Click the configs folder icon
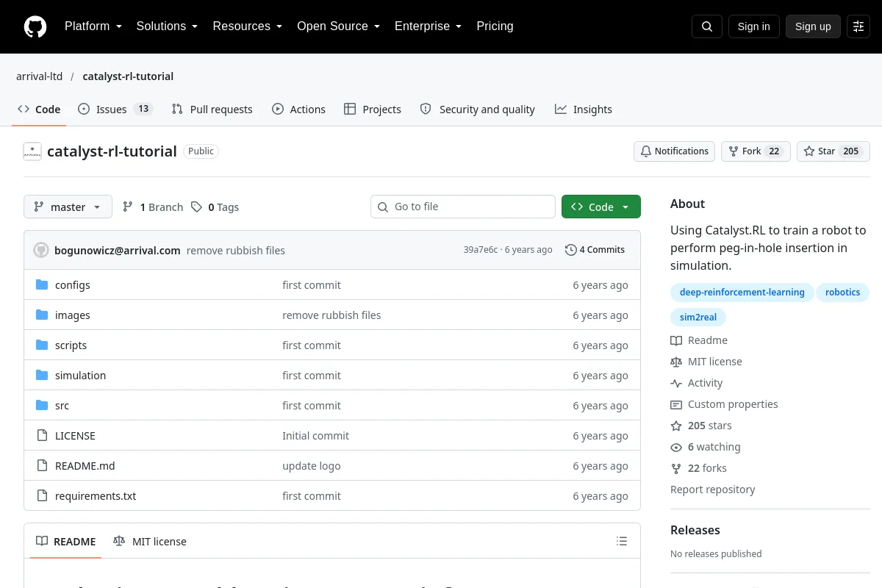This screenshot has width=882, height=588. [x=42, y=285]
